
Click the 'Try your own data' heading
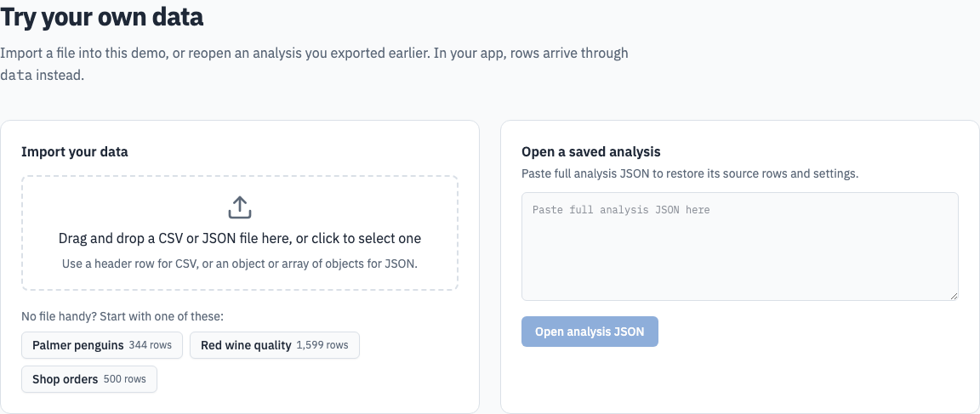102,17
